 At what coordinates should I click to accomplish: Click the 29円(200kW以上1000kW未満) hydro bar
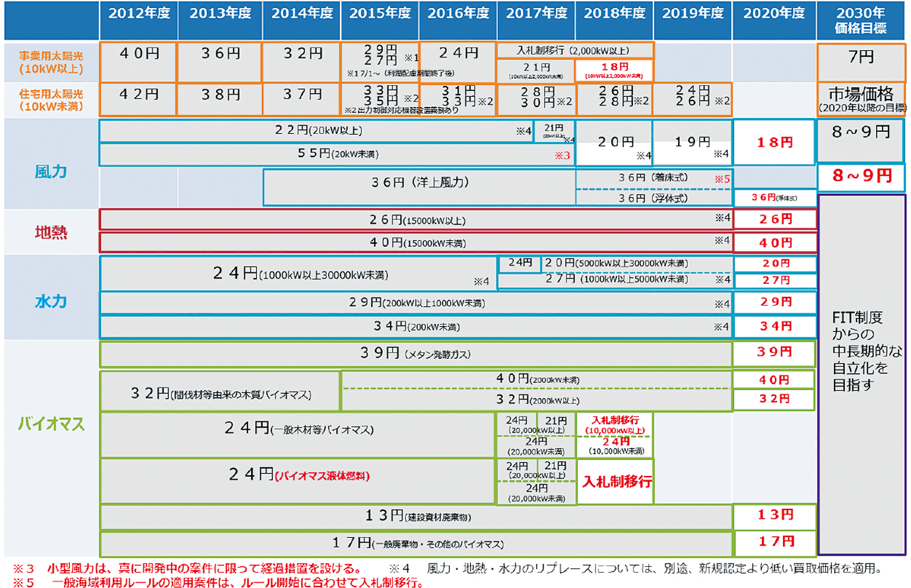pos(416,303)
